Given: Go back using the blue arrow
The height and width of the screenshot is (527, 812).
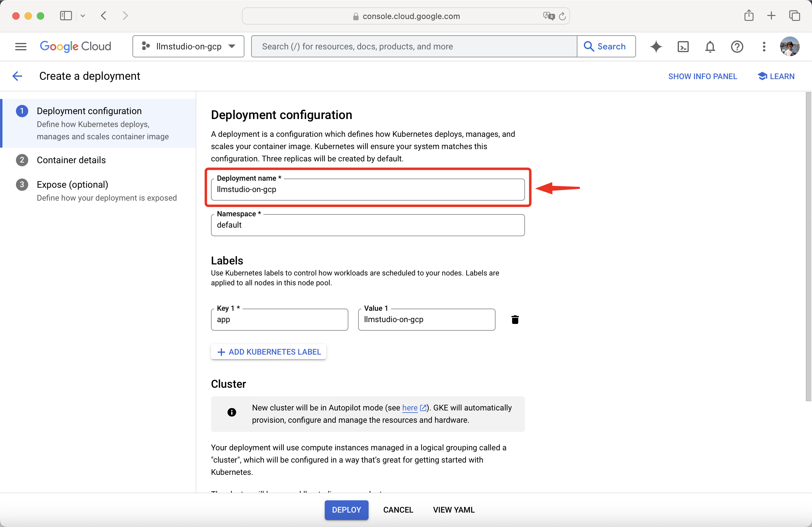Looking at the screenshot, I should pyautogui.click(x=17, y=76).
